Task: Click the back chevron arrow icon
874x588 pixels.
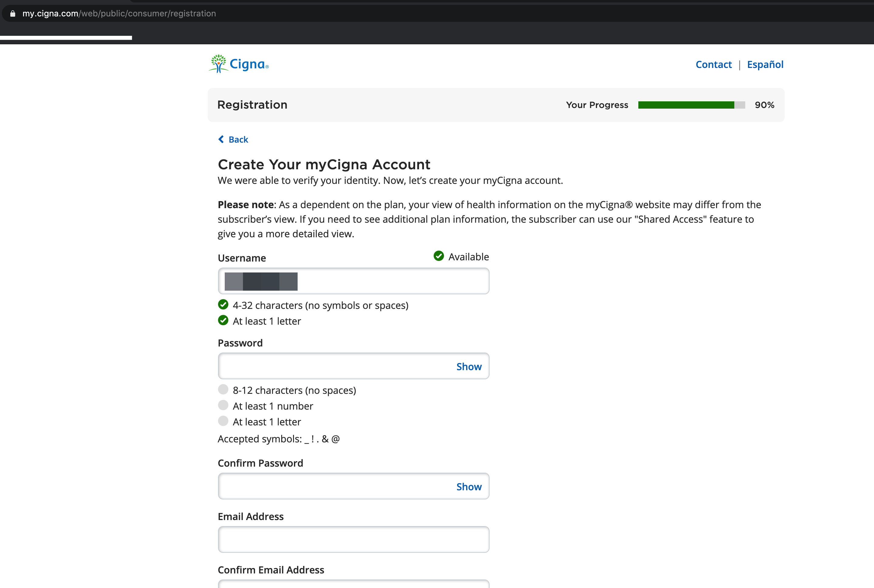Action: pyautogui.click(x=221, y=139)
